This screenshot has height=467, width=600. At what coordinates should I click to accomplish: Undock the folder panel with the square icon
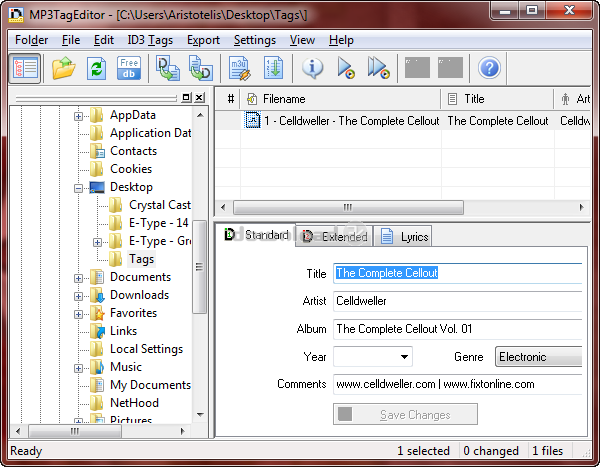click(186, 98)
